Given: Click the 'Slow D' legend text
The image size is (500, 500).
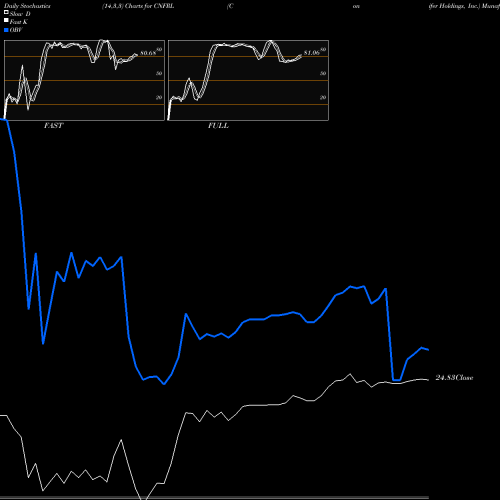Looking at the screenshot, I should point(20,14).
